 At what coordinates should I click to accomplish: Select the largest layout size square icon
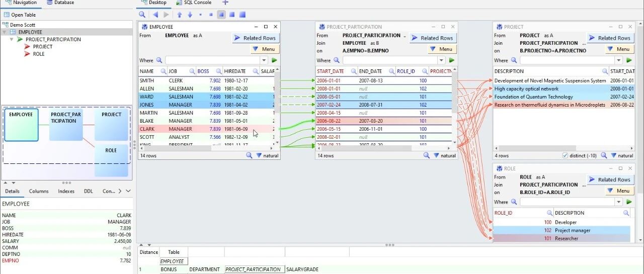tap(243, 15)
